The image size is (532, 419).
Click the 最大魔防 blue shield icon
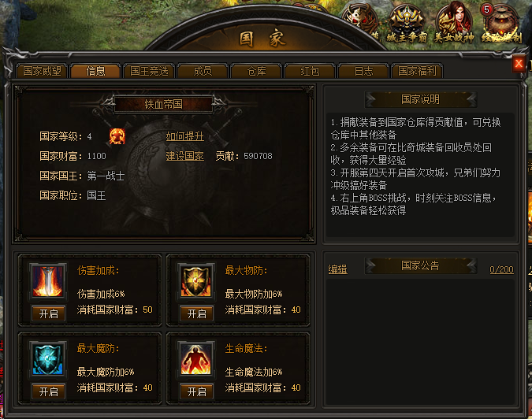(x=48, y=359)
